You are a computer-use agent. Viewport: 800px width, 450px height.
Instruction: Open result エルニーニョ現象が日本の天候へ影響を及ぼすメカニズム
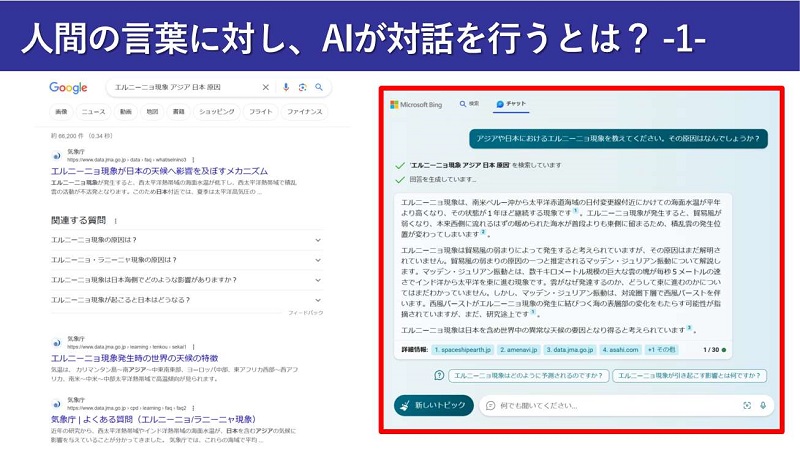pos(159,171)
